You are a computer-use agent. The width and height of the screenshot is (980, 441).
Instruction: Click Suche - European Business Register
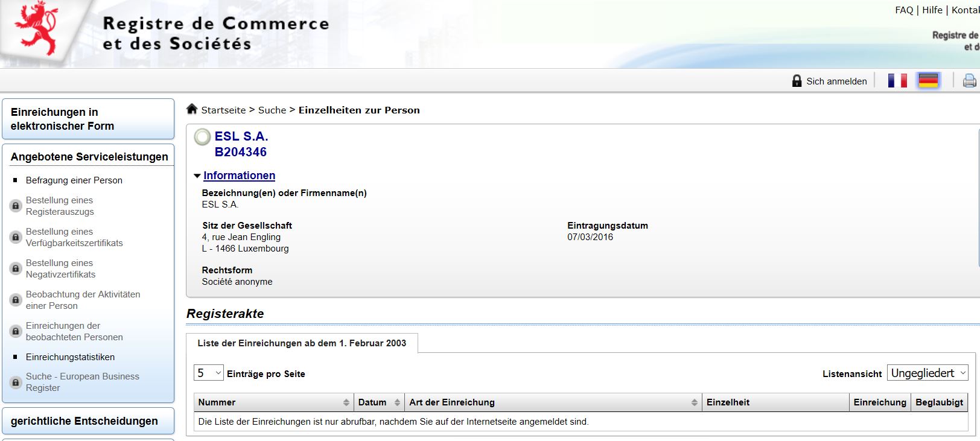82,382
